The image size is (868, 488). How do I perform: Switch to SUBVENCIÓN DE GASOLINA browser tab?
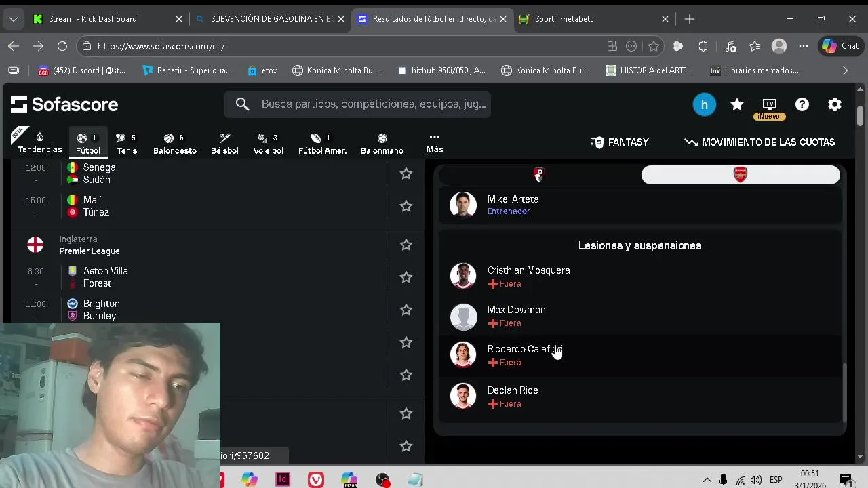pyautogui.click(x=271, y=19)
